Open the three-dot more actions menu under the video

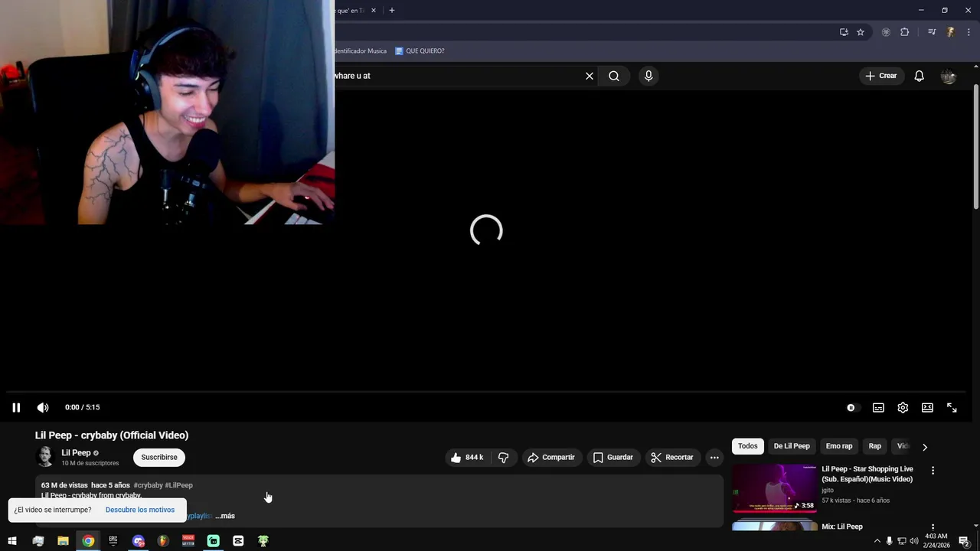coord(714,458)
